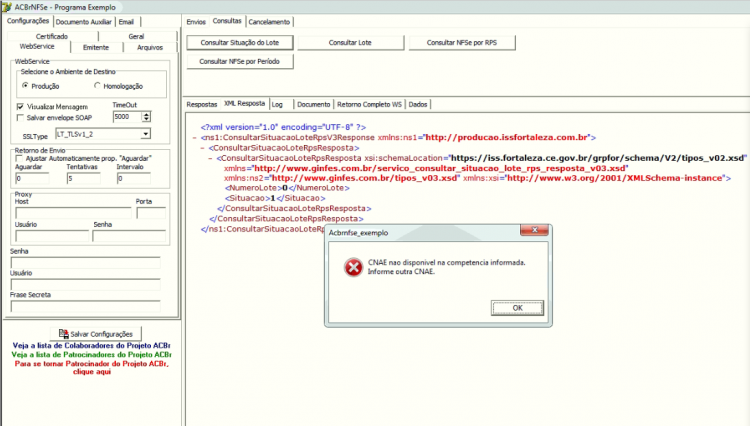Open the Email tab
750x426 pixels.
(126, 22)
